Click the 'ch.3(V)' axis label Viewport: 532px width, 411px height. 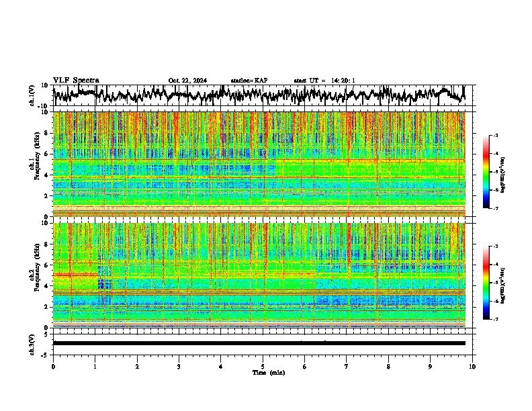coord(32,345)
